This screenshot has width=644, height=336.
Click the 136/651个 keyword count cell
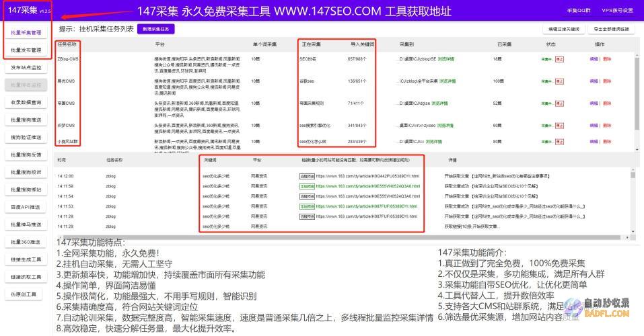[x=357, y=81]
